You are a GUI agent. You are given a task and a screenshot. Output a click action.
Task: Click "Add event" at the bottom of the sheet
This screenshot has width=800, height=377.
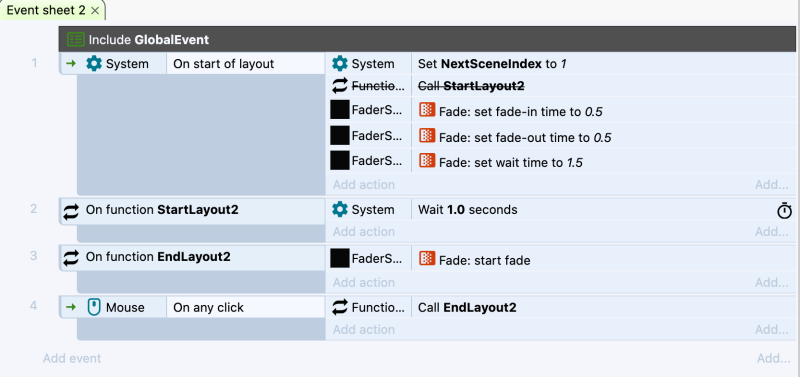tap(72, 359)
